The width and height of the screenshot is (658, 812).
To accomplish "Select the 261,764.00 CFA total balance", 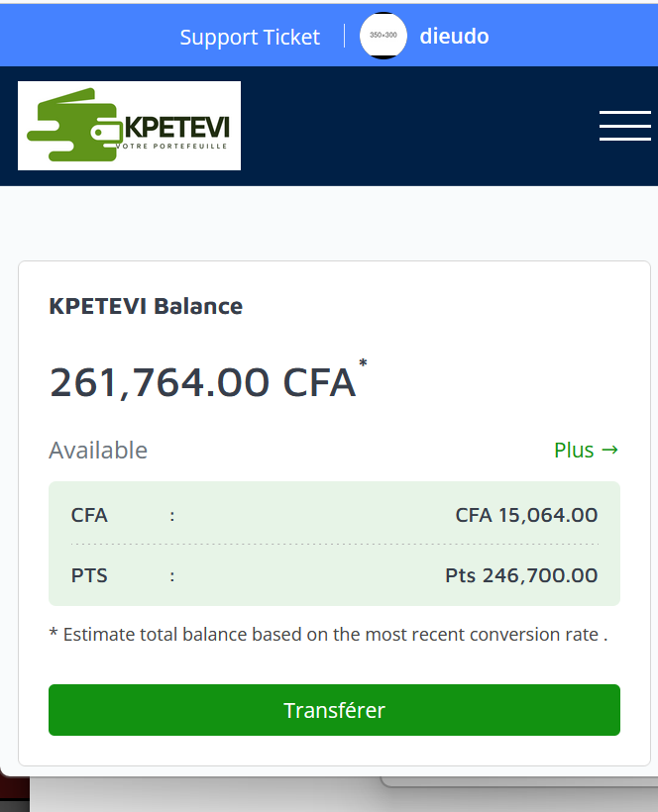I will [202, 382].
